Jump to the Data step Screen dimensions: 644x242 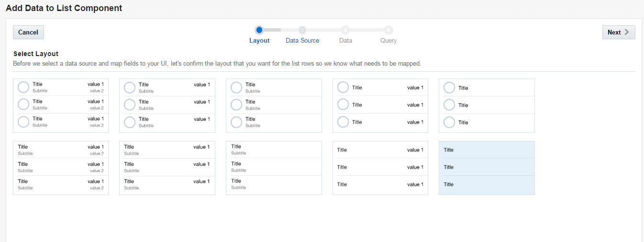pos(345,30)
